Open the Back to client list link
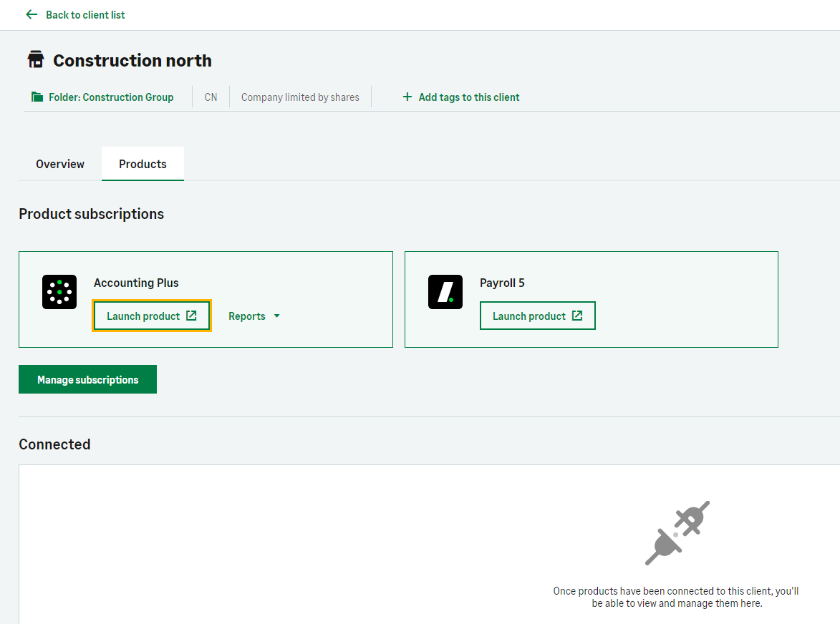The image size is (840, 624). [x=85, y=14]
